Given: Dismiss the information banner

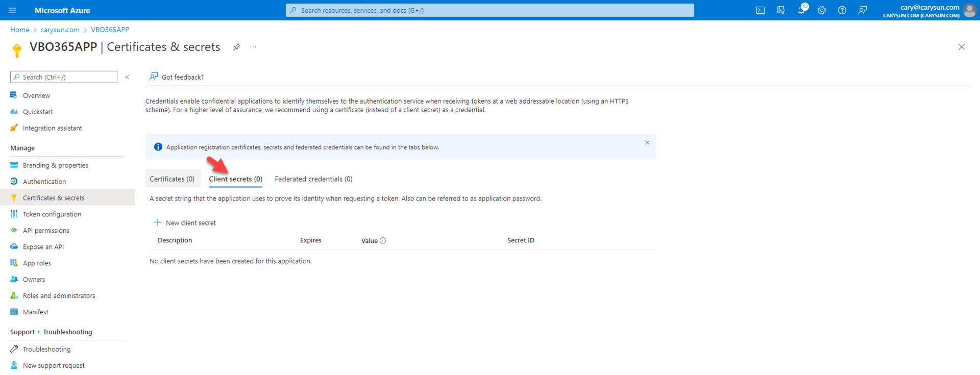Looking at the screenshot, I should (x=647, y=143).
